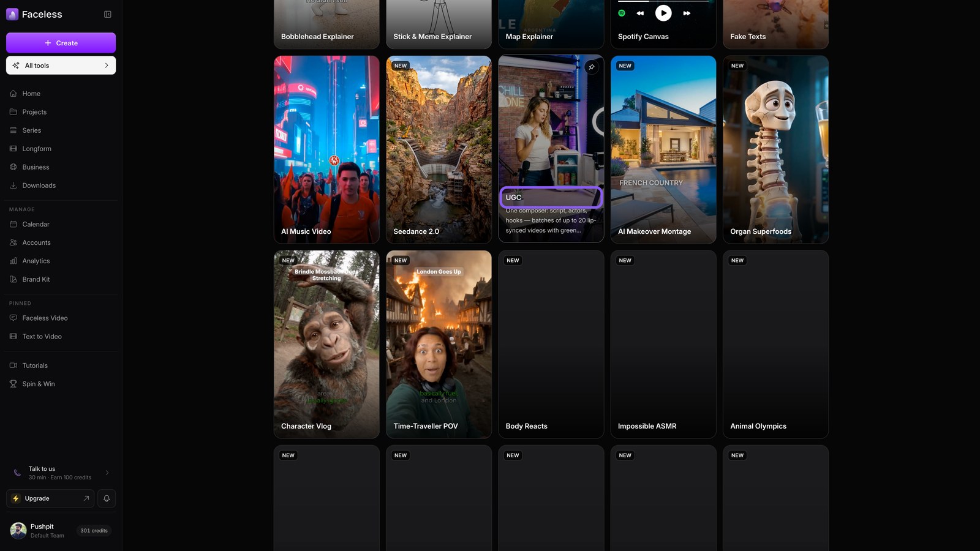980x551 pixels.
Task: Open the Body Reacts card
Action: [551, 344]
